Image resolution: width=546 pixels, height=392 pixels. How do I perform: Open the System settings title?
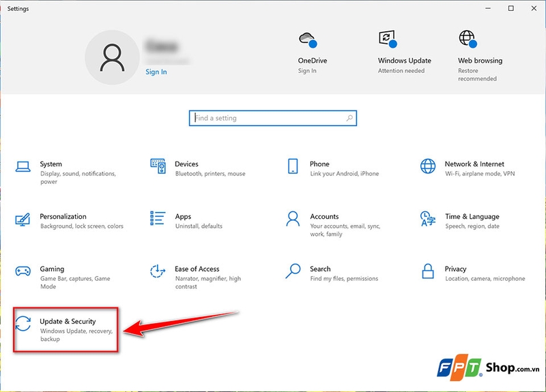tap(51, 164)
